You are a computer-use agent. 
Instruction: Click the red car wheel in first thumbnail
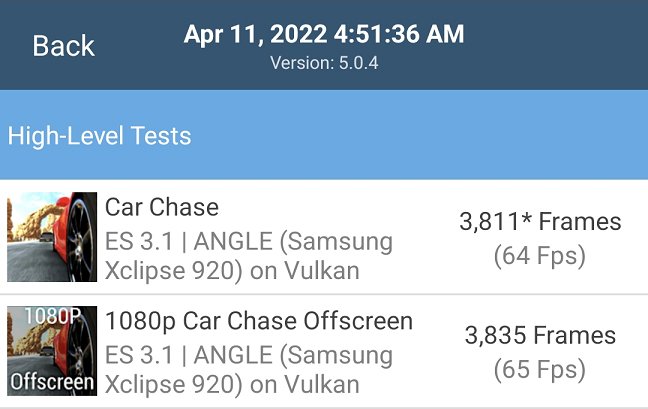point(81,238)
